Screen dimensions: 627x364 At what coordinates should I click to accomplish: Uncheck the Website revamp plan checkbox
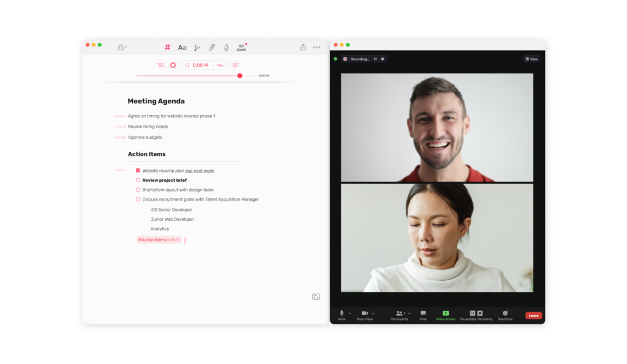(x=138, y=171)
